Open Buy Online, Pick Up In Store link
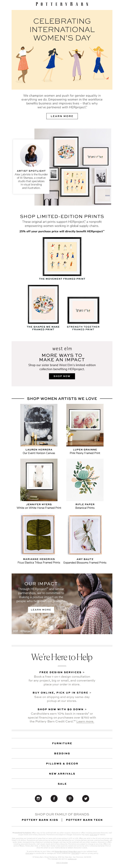Image resolution: width=124 pixels, height=868 pixels. tap(62, 693)
